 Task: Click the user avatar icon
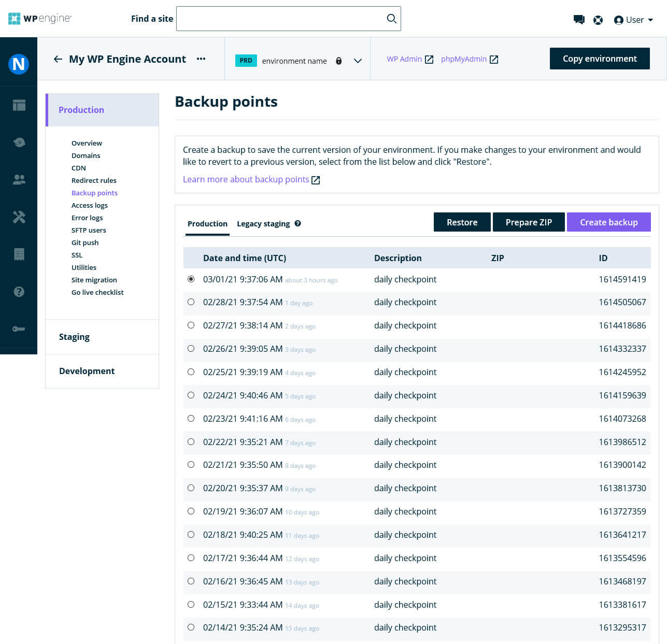[618, 20]
